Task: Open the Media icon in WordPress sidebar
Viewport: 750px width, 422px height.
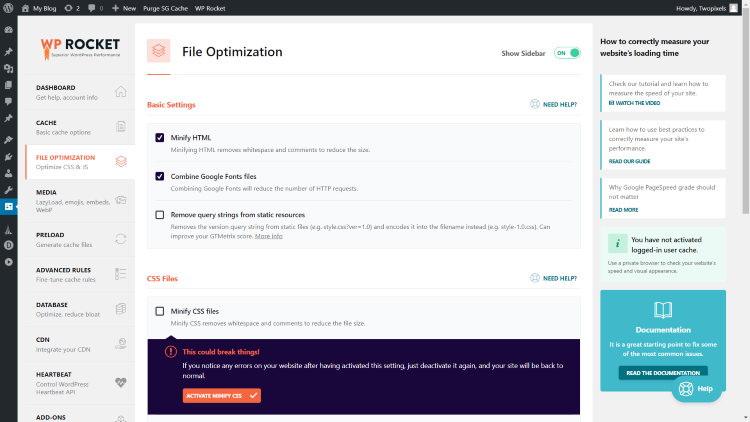Action: (9, 68)
